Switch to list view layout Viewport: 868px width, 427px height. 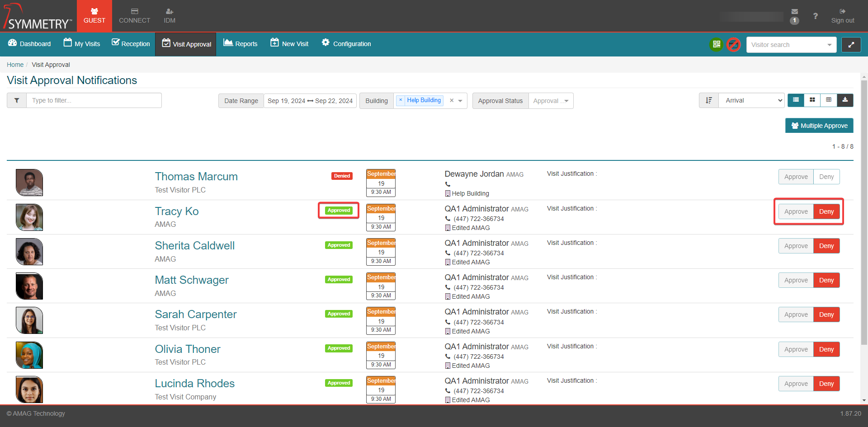click(796, 100)
